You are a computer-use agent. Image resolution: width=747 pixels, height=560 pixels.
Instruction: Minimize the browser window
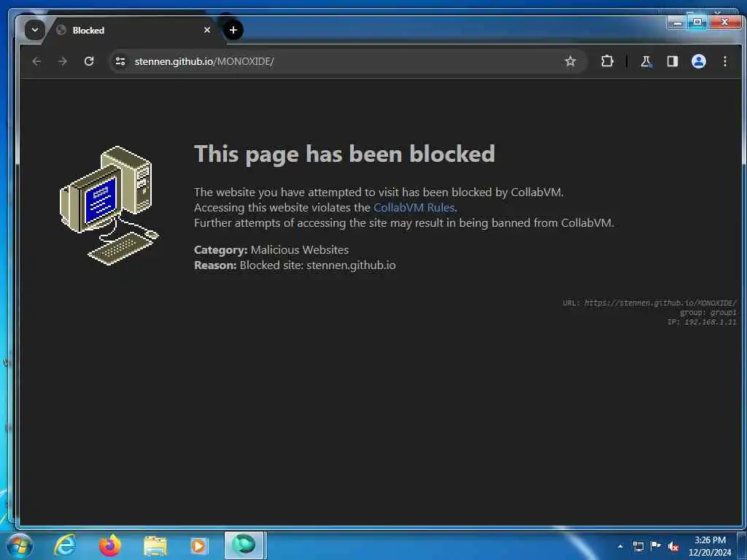(678, 23)
